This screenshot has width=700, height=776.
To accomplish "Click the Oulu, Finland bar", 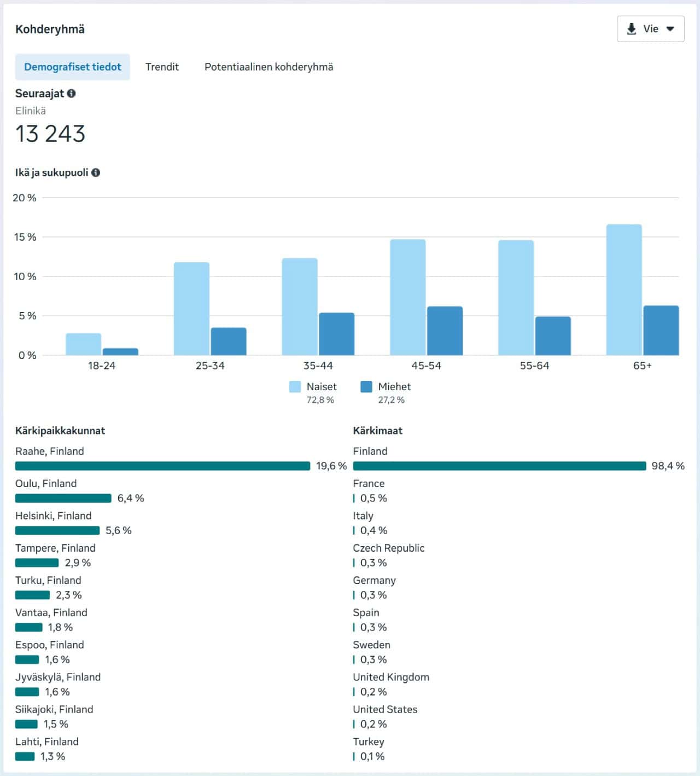I will tap(63, 498).
